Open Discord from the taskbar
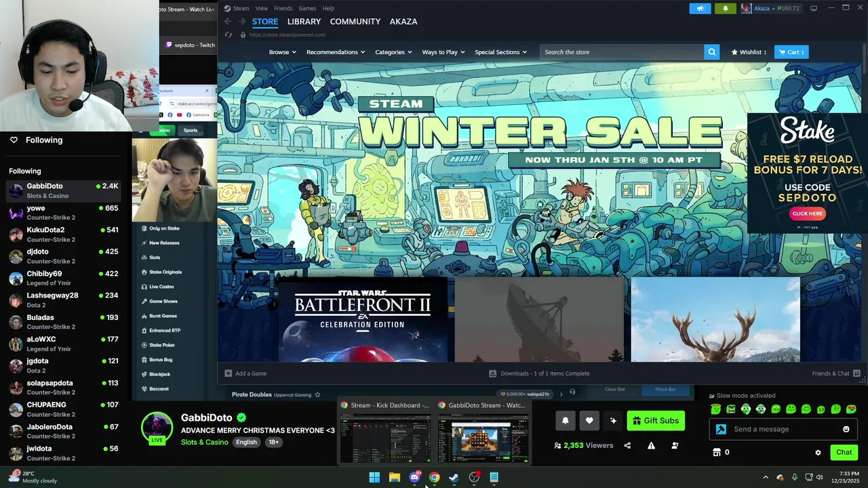868x488 pixels. [x=414, y=477]
